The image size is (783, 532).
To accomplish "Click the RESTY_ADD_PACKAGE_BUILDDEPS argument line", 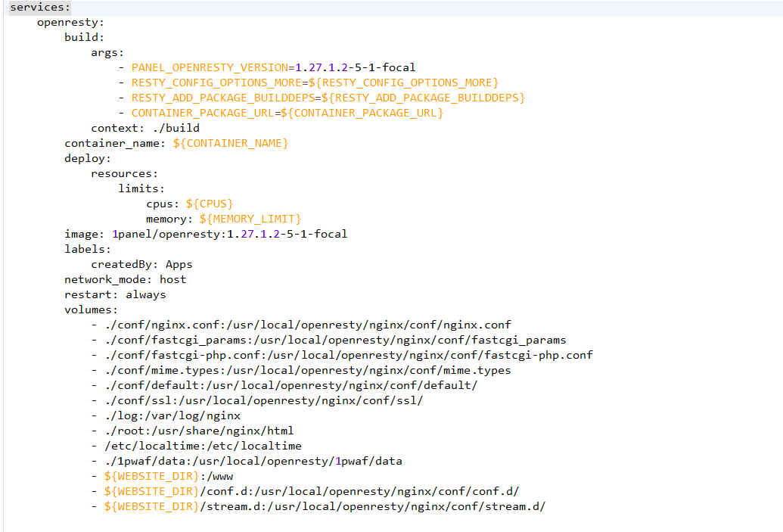I will (x=328, y=98).
